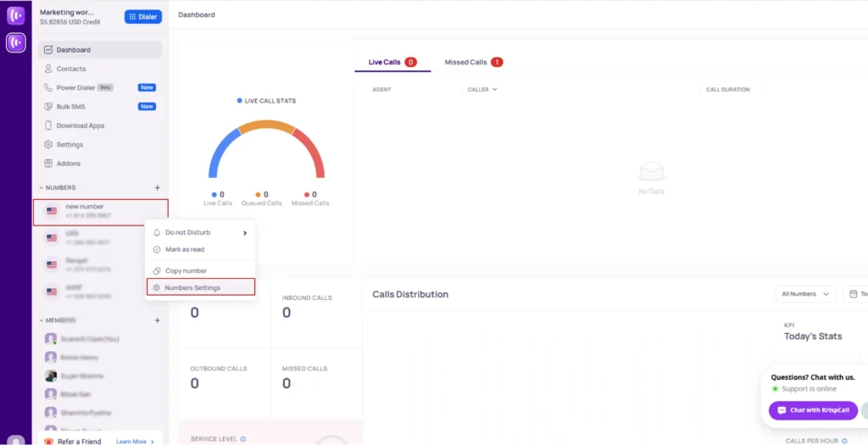Click the AGENT column header
The width and height of the screenshot is (868, 445).
point(382,89)
